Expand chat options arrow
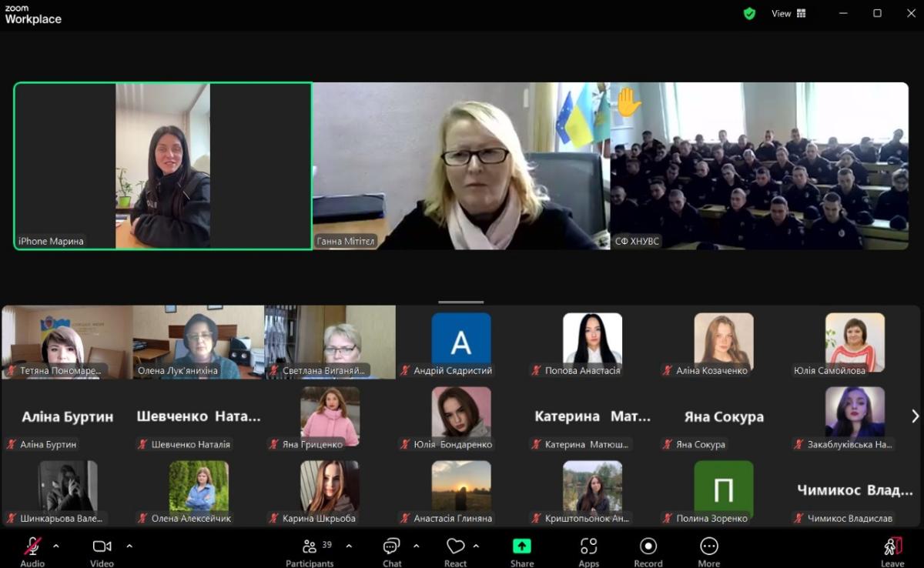 tap(417, 546)
